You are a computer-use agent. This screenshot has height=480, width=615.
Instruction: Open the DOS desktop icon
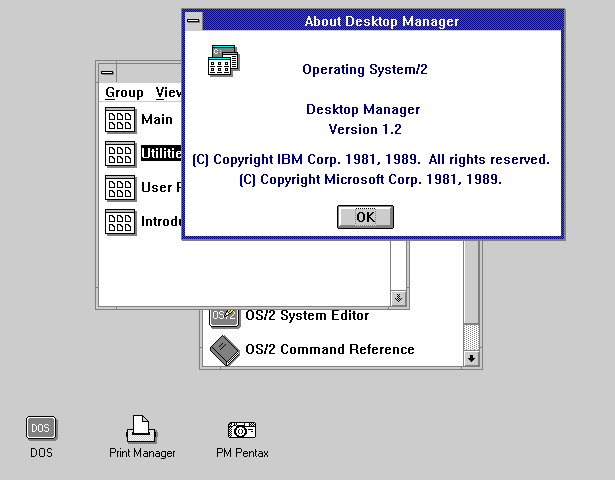[x=41, y=429]
